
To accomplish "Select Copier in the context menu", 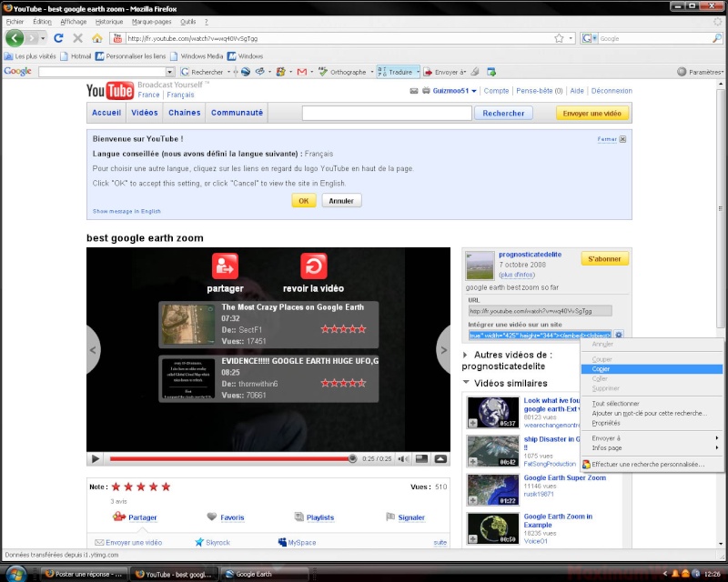I will point(652,369).
